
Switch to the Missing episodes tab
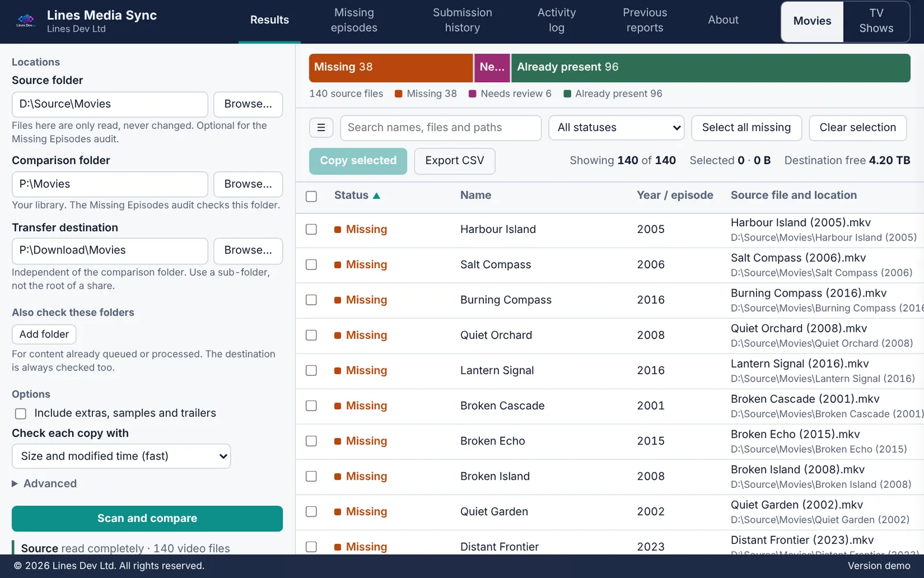click(354, 20)
